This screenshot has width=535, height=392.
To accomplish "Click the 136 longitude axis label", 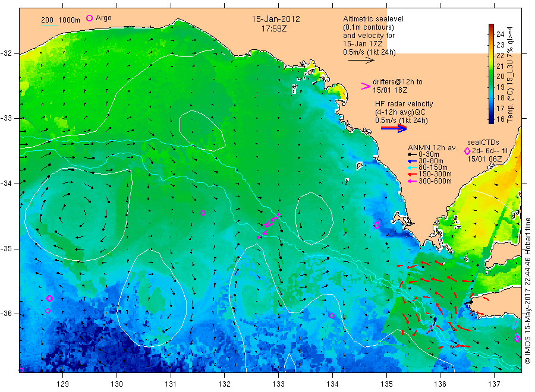I will [x=440, y=384].
